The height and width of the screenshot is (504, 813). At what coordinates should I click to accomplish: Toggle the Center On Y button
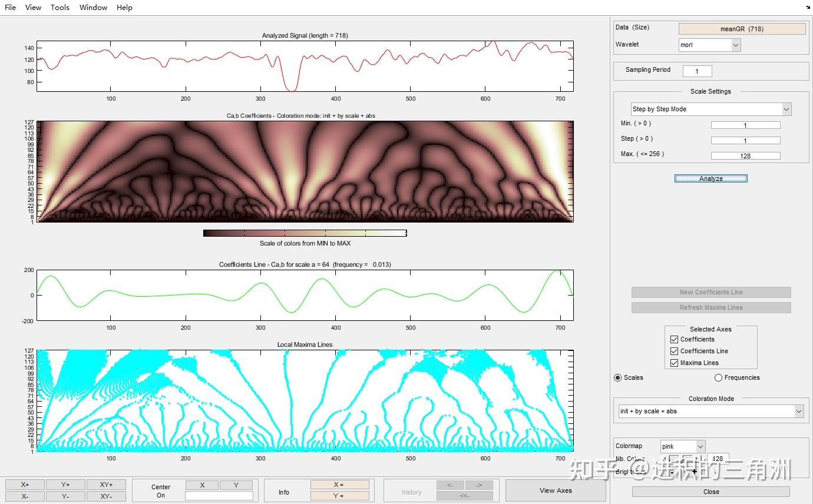tap(236, 485)
